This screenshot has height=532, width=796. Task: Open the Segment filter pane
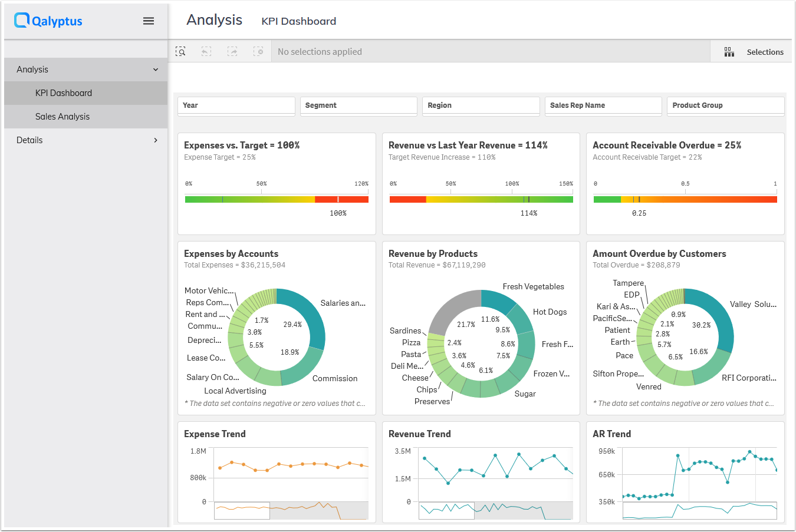tap(358, 105)
